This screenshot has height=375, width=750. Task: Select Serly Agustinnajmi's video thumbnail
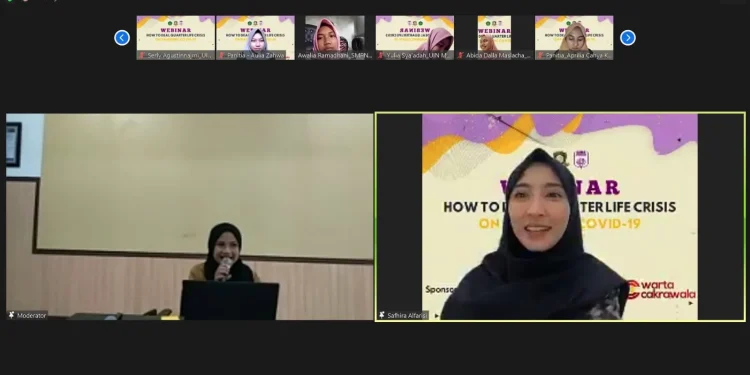[176, 38]
